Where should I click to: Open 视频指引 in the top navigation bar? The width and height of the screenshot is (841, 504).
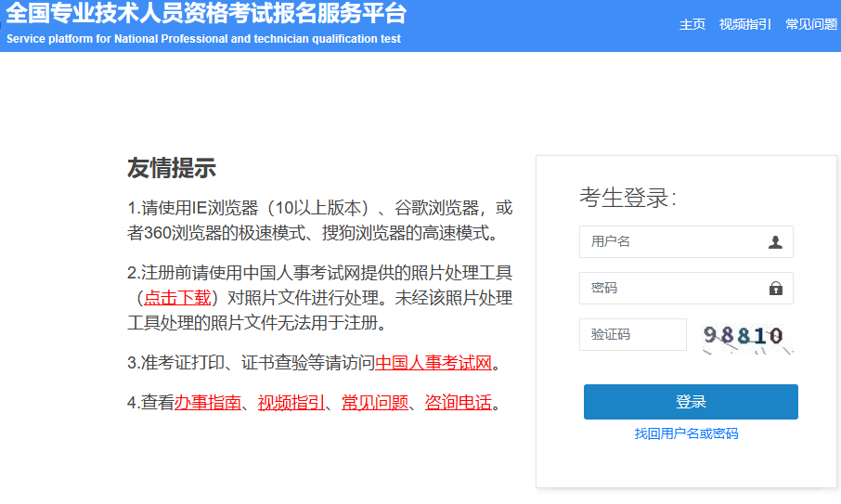(x=744, y=24)
